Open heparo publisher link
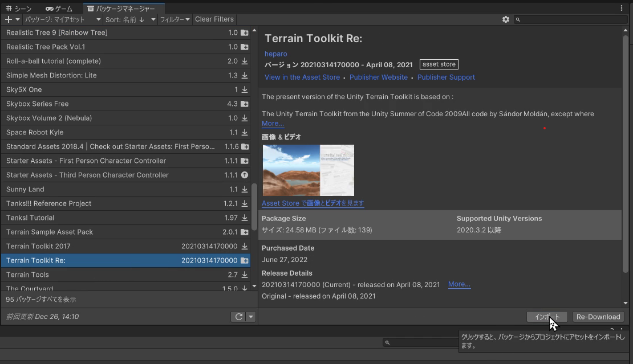 [x=276, y=54]
